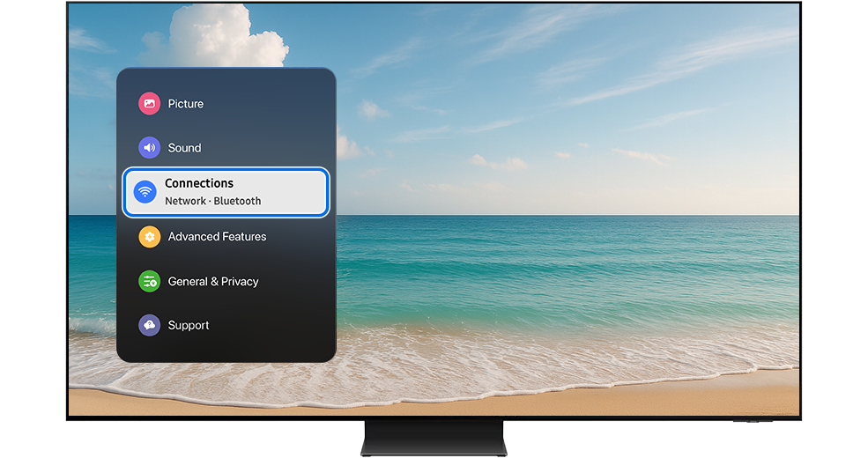Open the Picture settings menu
The image size is (868, 458).
pos(185,103)
